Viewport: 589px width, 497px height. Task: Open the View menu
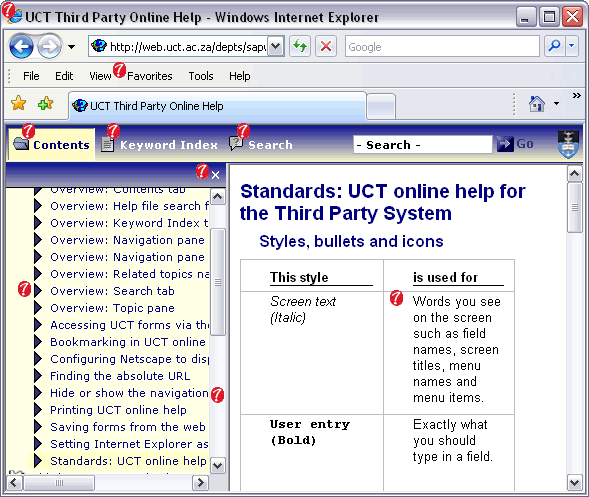click(x=100, y=76)
